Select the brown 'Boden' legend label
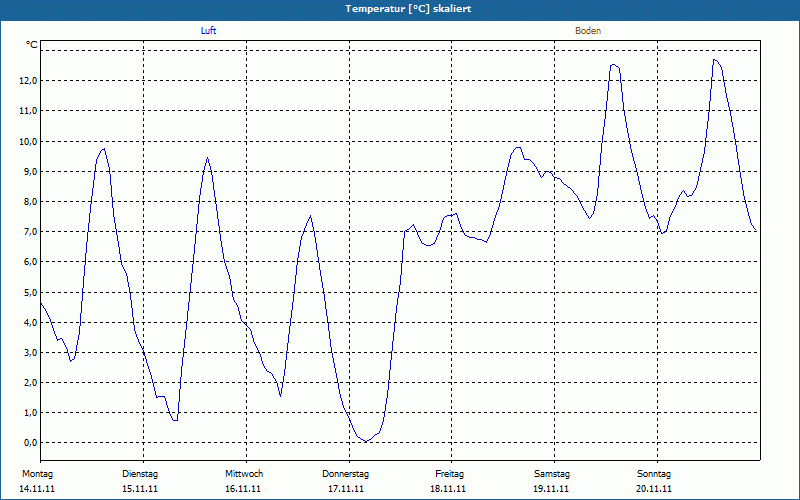Image resolution: width=800 pixels, height=500 pixels. click(588, 31)
